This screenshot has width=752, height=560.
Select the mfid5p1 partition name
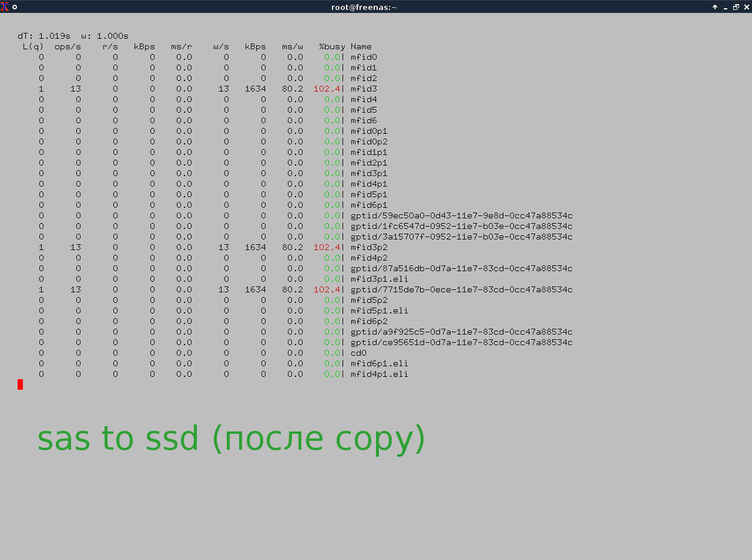pyautogui.click(x=369, y=194)
